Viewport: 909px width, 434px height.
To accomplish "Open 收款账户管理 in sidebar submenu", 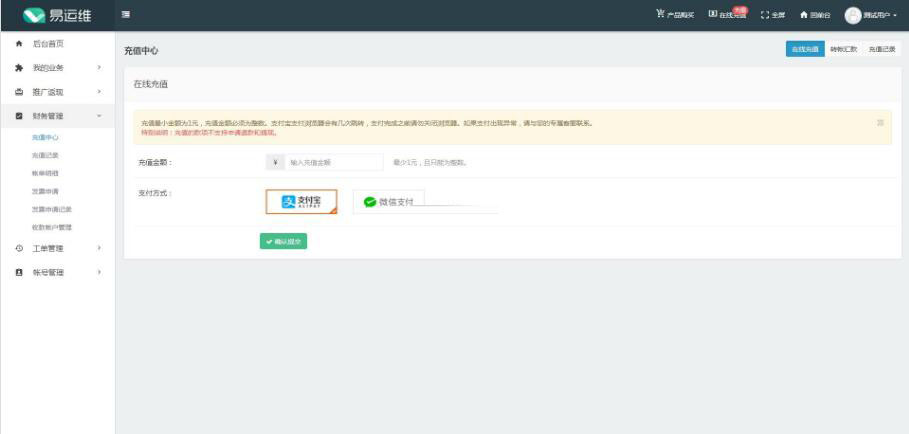I will pos(52,227).
